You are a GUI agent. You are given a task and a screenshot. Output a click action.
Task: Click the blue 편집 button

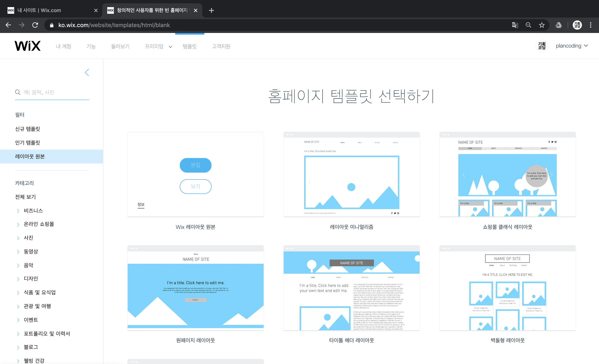pos(195,165)
